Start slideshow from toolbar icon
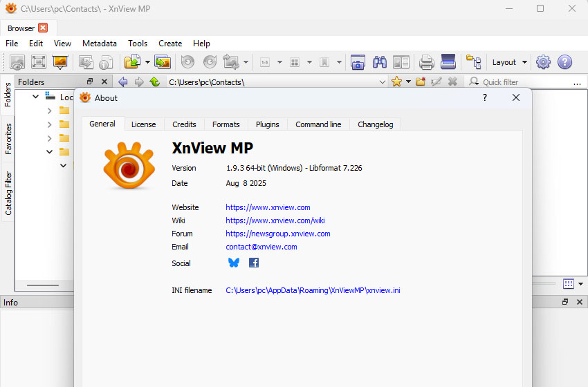Image resolution: width=588 pixels, height=387 pixels. (x=60, y=62)
